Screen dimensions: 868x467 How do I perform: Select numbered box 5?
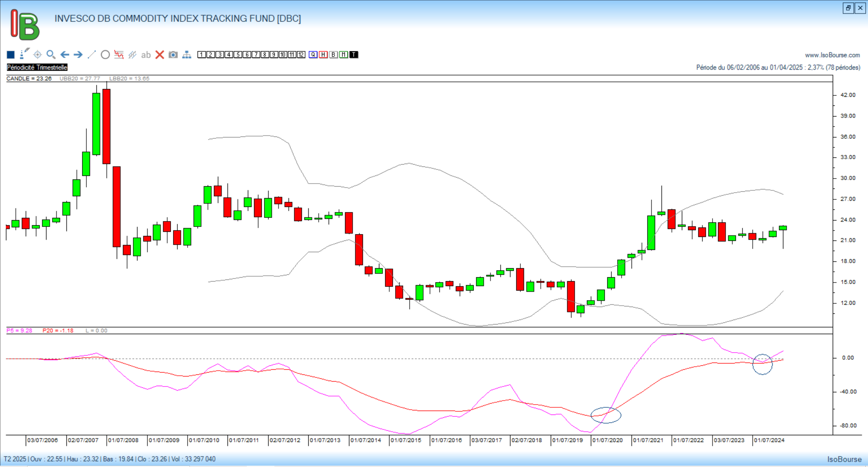pyautogui.click(x=238, y=55)
